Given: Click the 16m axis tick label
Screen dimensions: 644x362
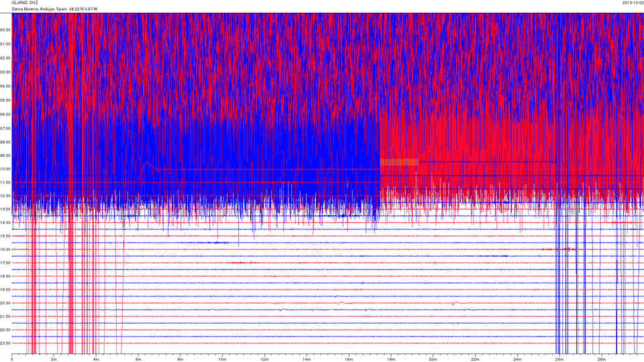Looking at the screenshot, I should [349, 359].
